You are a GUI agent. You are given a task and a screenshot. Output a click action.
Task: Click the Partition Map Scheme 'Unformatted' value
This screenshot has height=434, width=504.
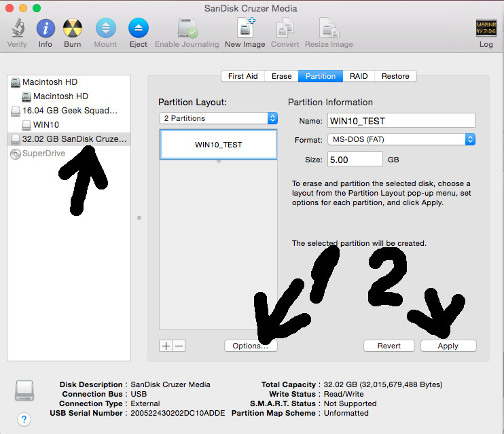point(346,413)
